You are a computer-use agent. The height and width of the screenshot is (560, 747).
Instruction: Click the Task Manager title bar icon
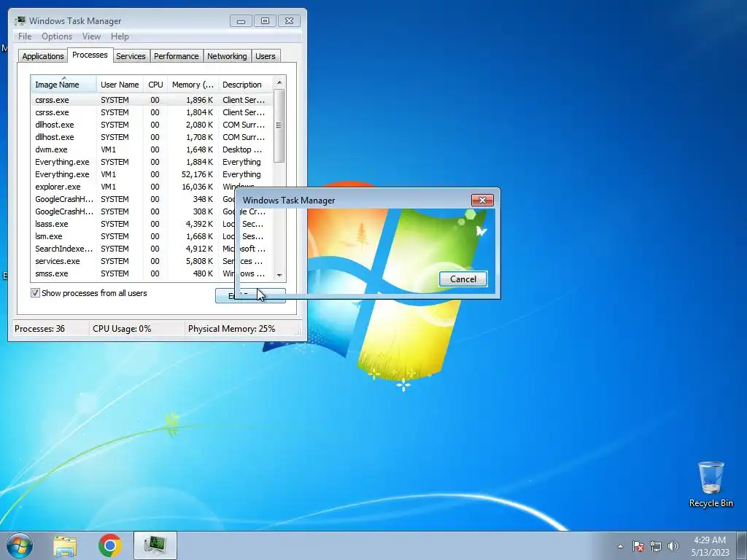click(x=20, y=21)
